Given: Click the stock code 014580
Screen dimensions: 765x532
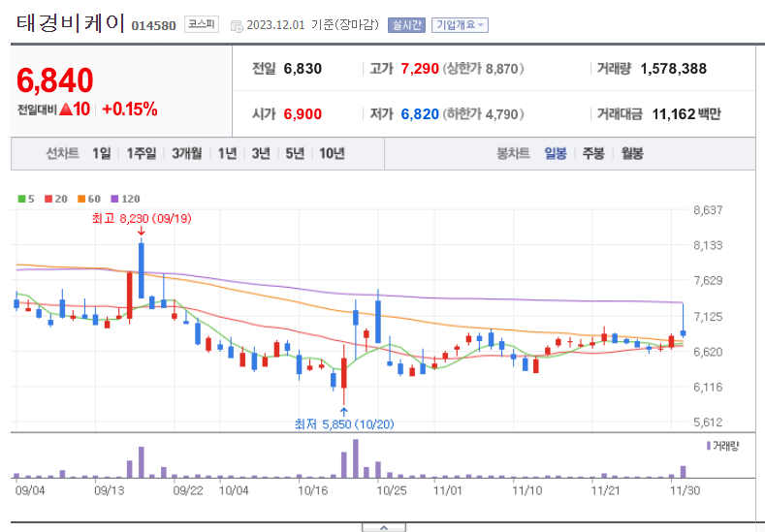Looking at the screenshot, I should pyautogui.click(x=154, y=26).
